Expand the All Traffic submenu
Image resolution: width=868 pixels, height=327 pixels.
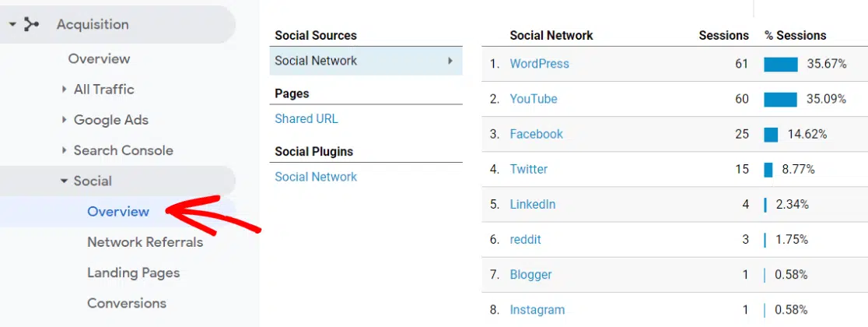(x=64, y=90)
